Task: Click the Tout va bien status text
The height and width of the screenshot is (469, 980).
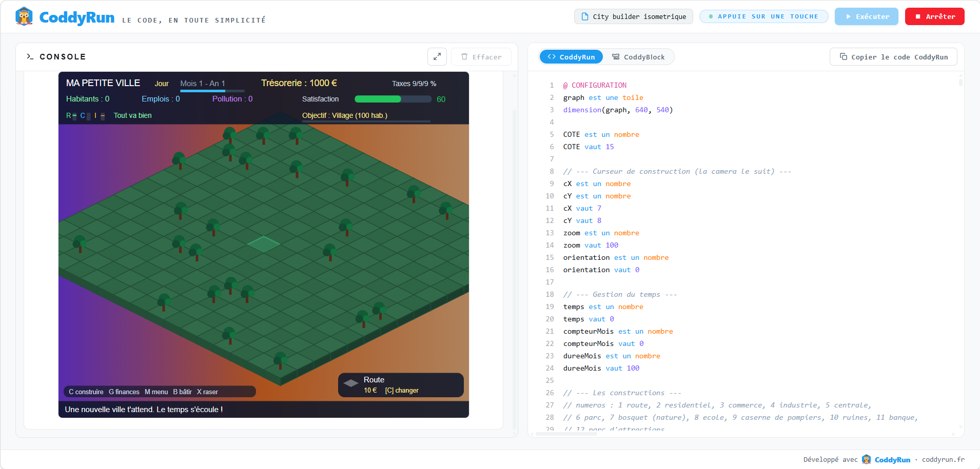Action: click(133, 115)
